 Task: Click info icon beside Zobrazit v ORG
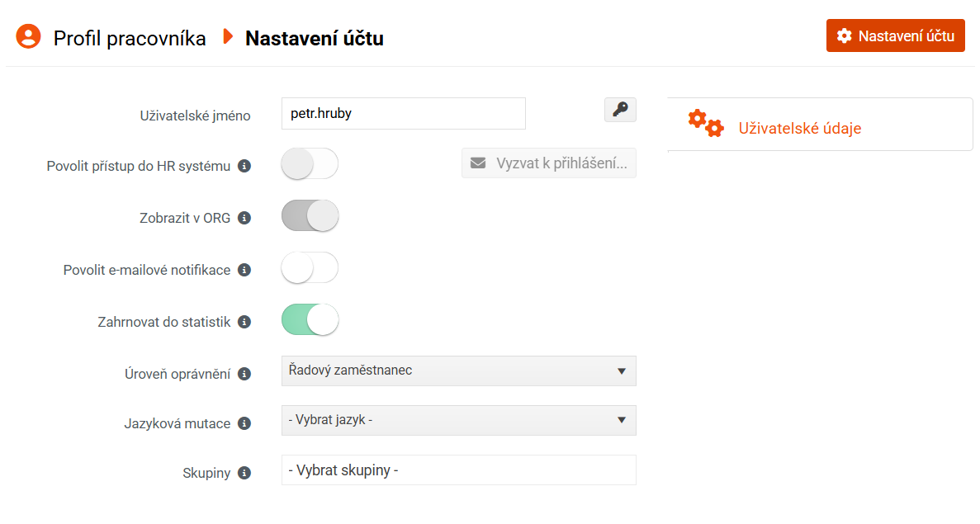(244, 218)
